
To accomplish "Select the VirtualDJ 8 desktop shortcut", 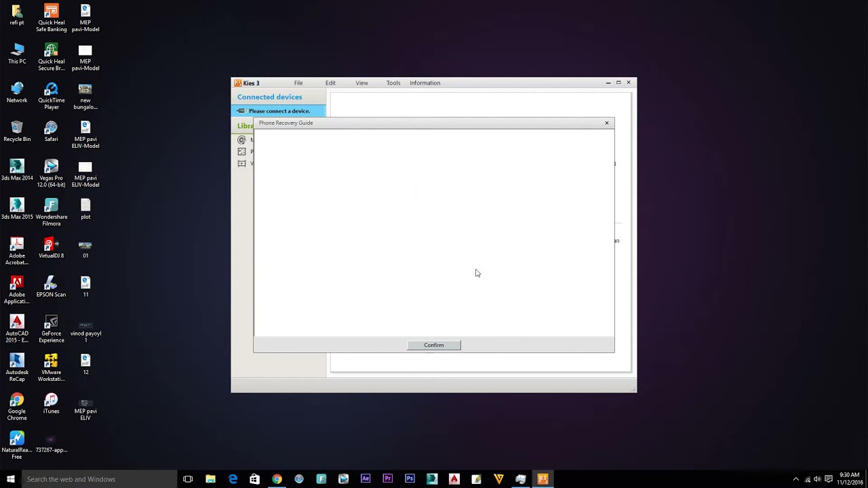I will pos(51,248).
